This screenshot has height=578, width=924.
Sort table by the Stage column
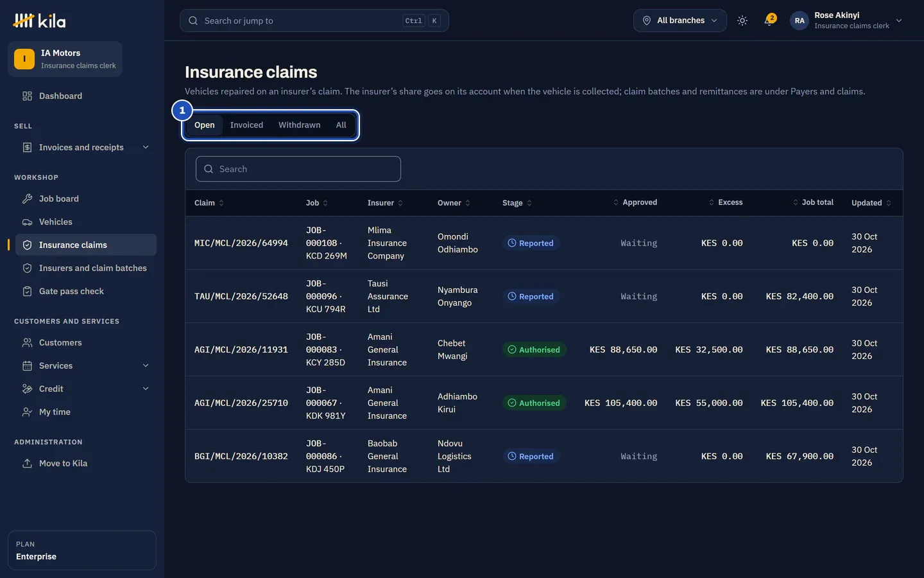point(517,203)
